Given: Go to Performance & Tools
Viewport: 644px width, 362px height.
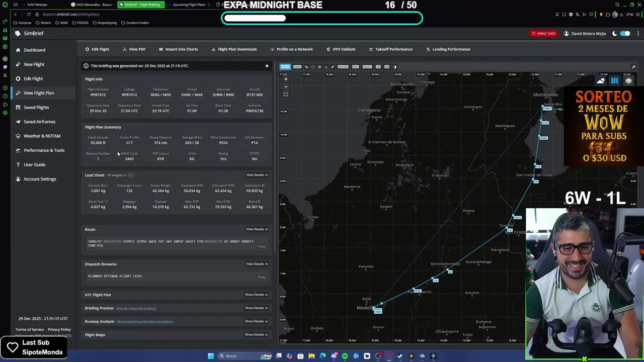Looking at the screenshot, I should [x=44, y=150].
